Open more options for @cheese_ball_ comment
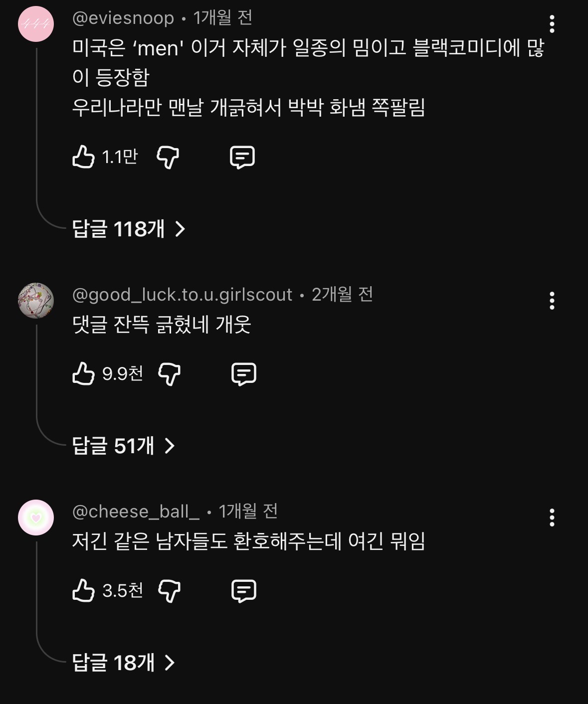 tap(552, 518)
